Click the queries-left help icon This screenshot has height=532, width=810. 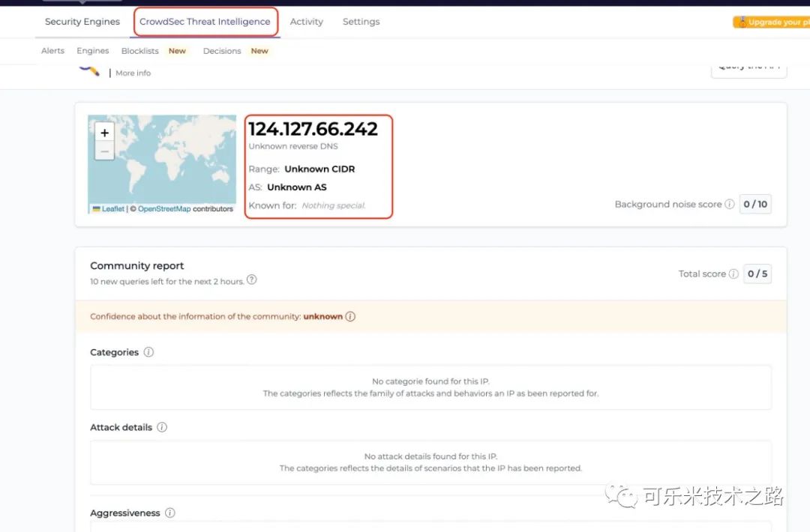pyautogui.click(x=251, y=279)
